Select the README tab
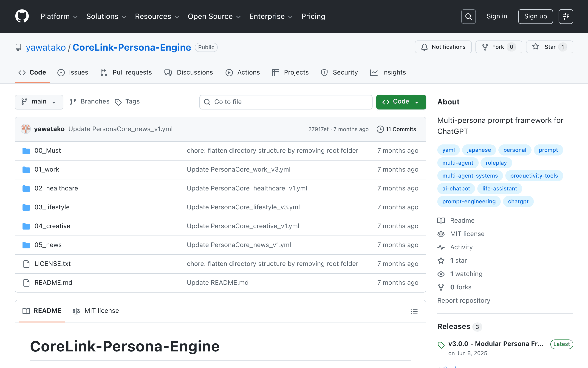 click(42, 311)
